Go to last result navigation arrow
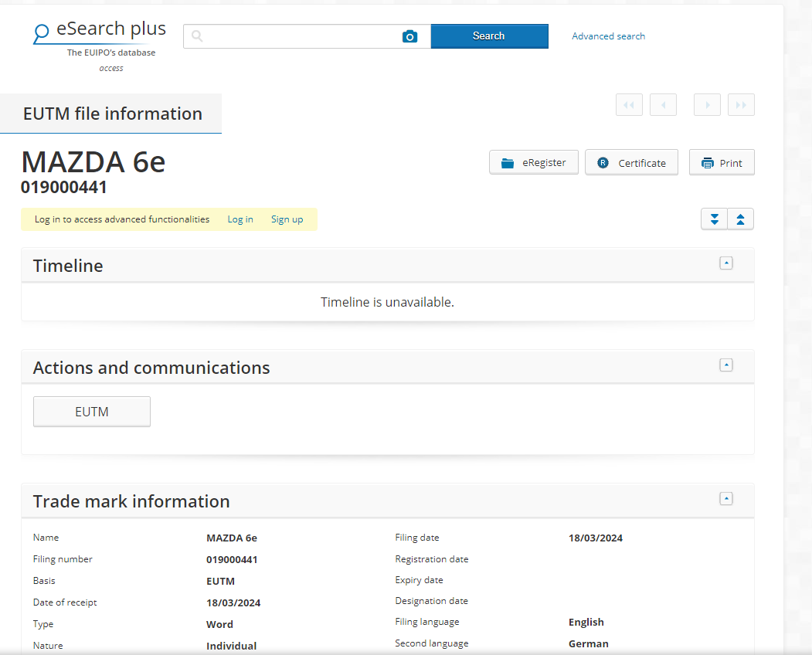812x655 pixels. click(x=741, y=104)
